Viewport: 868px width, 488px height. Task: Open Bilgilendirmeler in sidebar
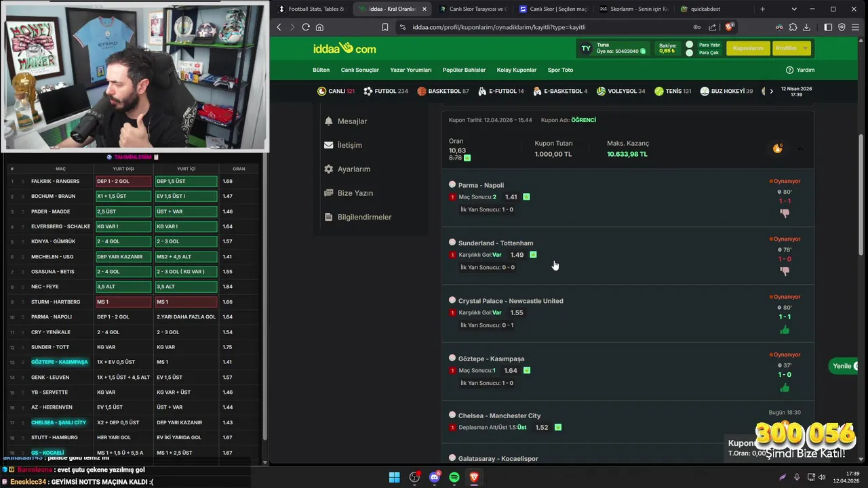tap(358, 217)
